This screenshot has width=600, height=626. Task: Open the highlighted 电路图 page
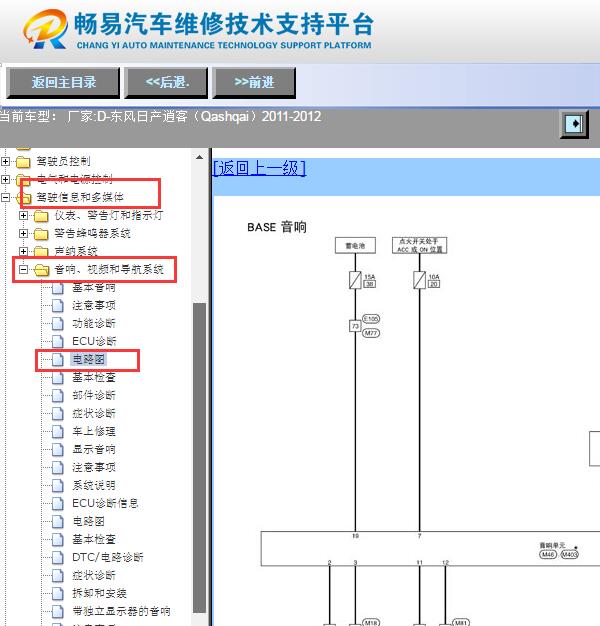click(x=88, y=359)
